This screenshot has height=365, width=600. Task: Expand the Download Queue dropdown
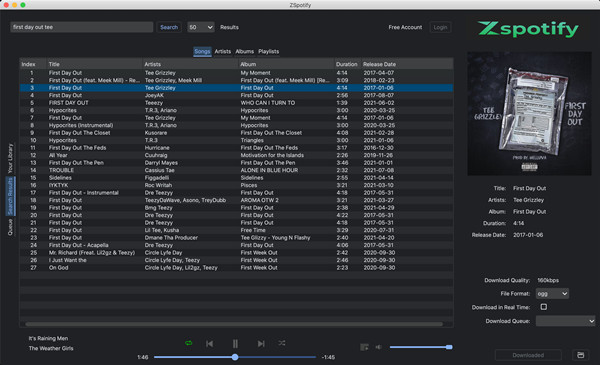pos(565,321)
